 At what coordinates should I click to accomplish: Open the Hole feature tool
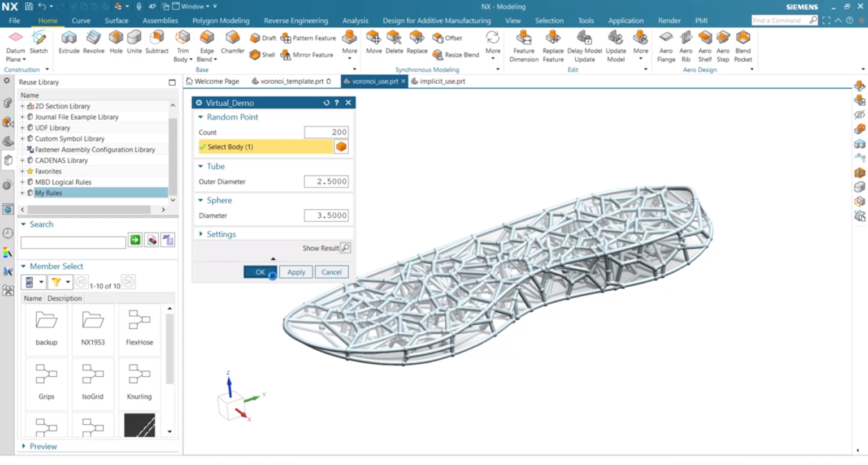tap(115, 42)
